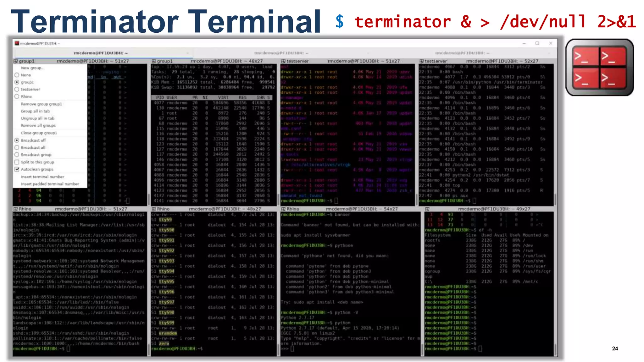The image size is (644, 362).
Task: Click '/usr/bin/python /usr/bin/terminator' process text
Action: pos(497,82)
